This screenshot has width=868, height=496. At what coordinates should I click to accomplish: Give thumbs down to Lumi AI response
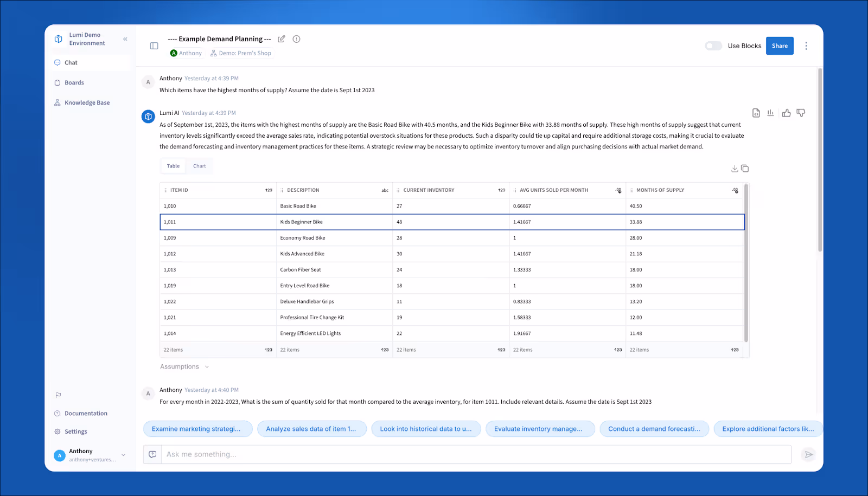tap(801, 113)
